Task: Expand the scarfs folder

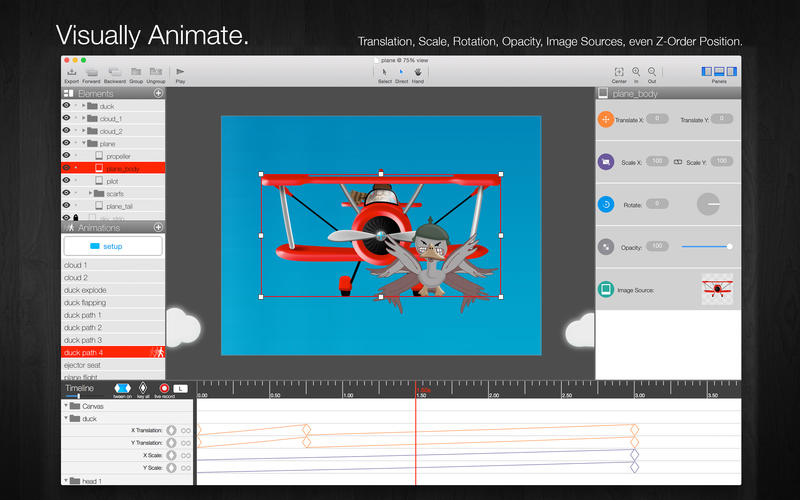Action: [90, 193]
